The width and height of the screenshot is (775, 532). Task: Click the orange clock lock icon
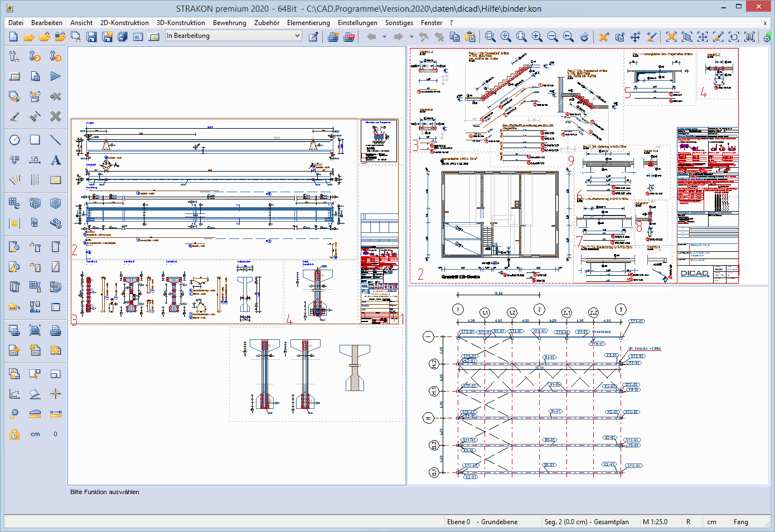14,434
